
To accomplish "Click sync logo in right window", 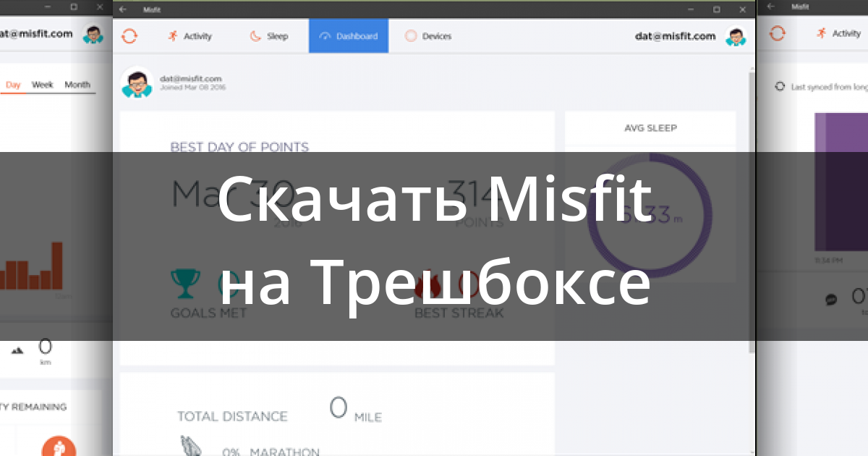I will coord(777,33).
